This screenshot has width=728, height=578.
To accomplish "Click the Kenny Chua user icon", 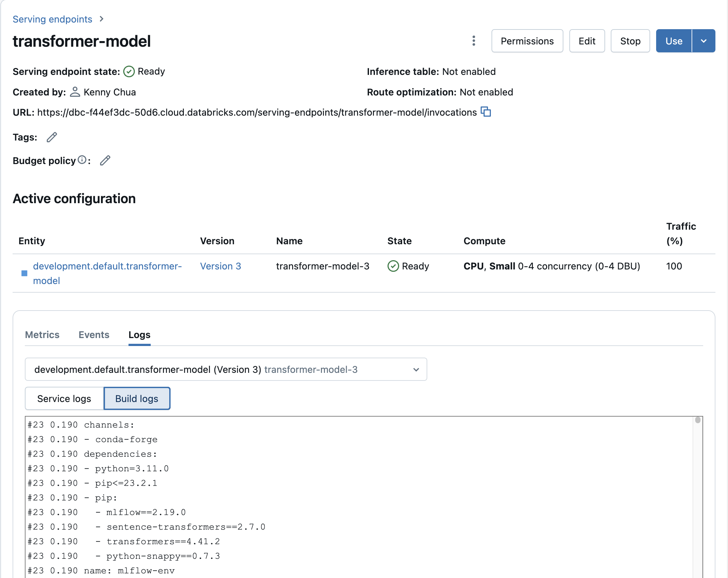I will (75, 92).
